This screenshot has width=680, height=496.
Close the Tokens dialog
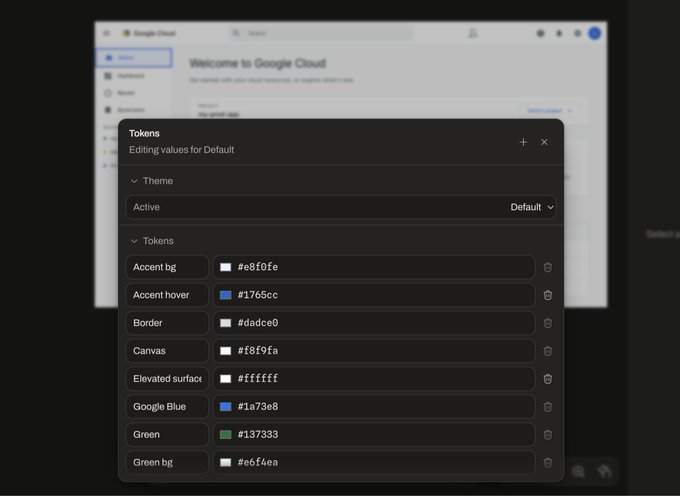[x=544, y=142]
